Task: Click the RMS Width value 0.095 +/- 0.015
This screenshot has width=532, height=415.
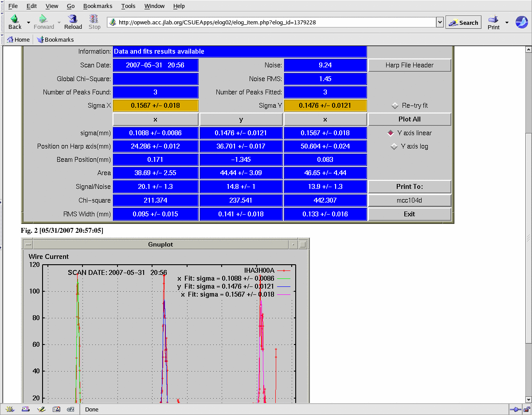Action: coord(156,214)
